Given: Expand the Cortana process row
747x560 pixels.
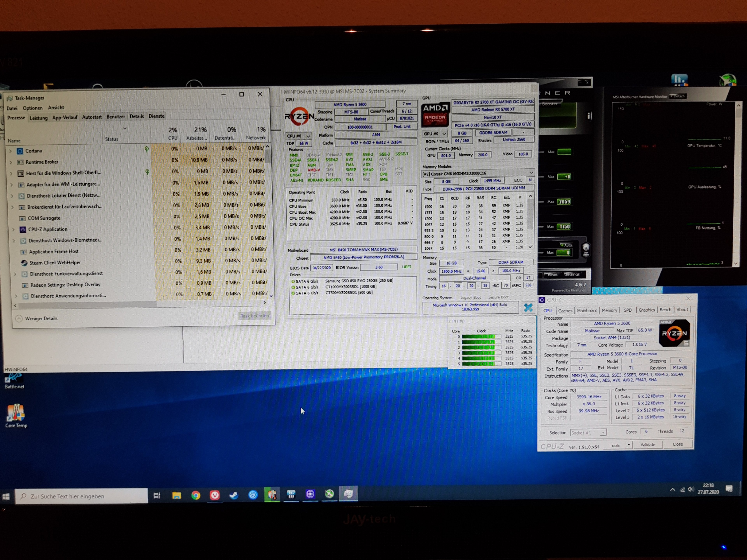Looking at the screenshot, I should [11, 151].
